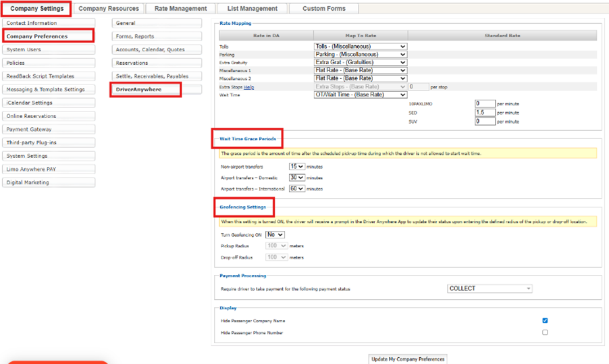Open the Turn Geofencing ON dropdown
This screenshot has width=609, height=364.
click(x=275, y=234)
